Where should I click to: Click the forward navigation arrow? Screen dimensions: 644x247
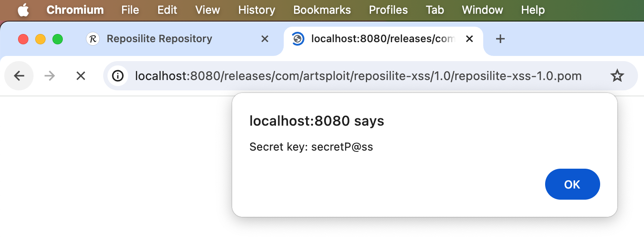pyautogui.click(x=50, y=76)
